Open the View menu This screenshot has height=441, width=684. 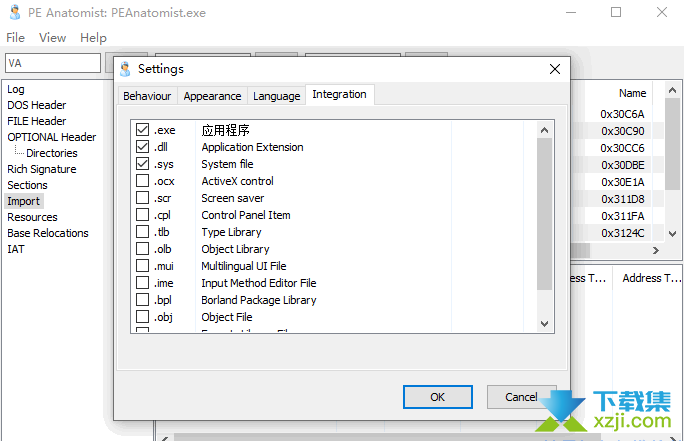[52, 38]
